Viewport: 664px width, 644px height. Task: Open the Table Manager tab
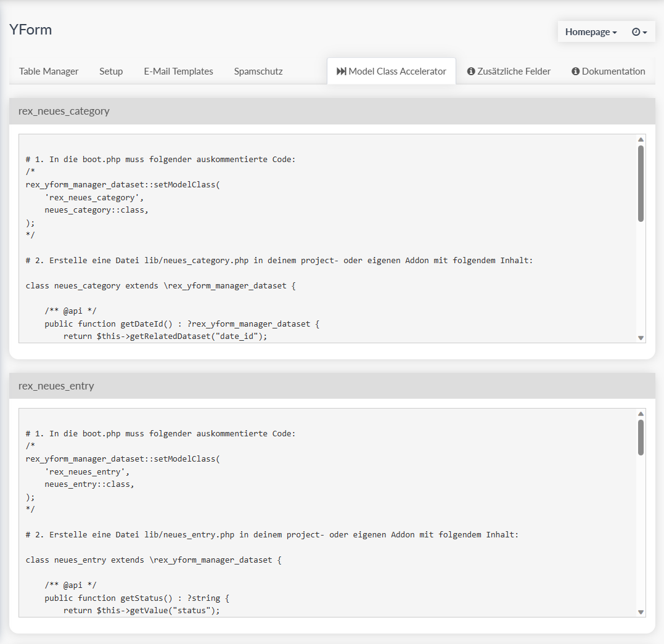tap(49, 71)
